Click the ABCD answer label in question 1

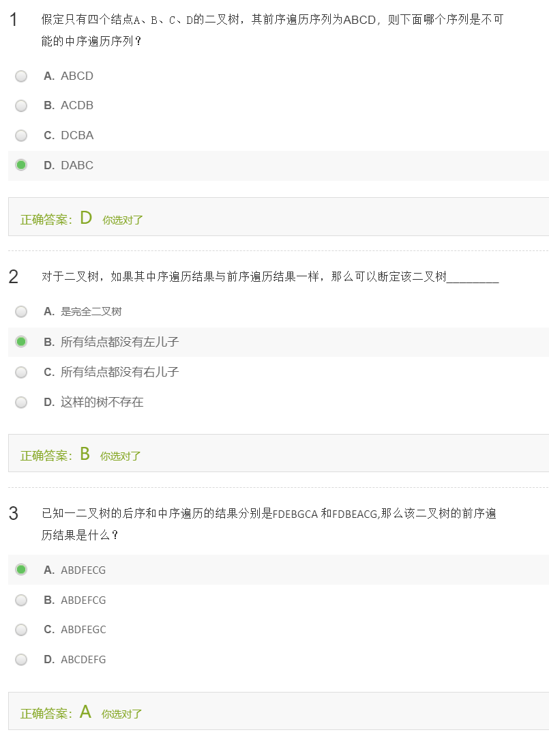pos(77,76)
